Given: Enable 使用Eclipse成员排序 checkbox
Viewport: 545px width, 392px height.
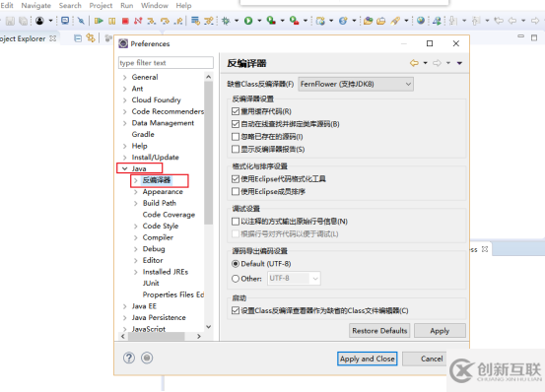Looking at the screenshot, I should point(236,191).
